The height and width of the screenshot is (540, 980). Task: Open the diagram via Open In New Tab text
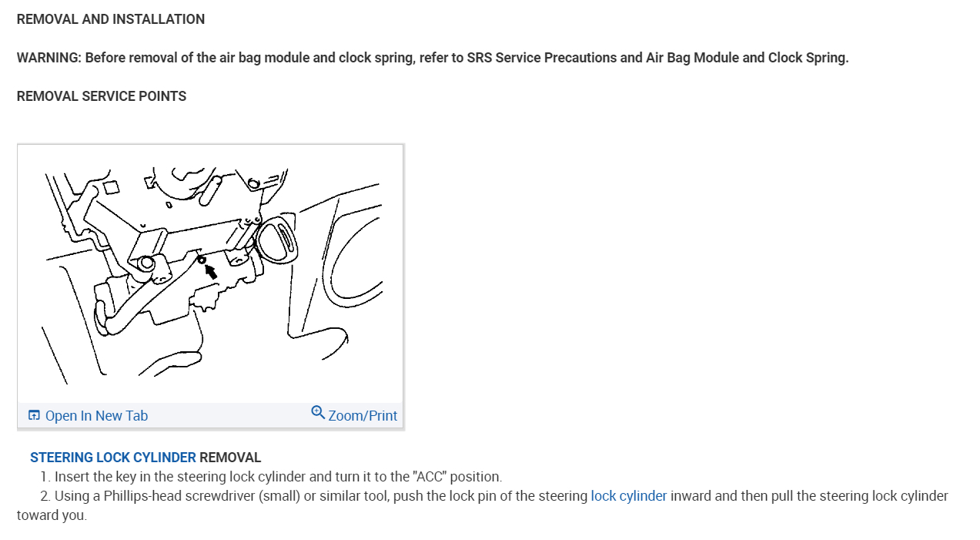[96, 416]
